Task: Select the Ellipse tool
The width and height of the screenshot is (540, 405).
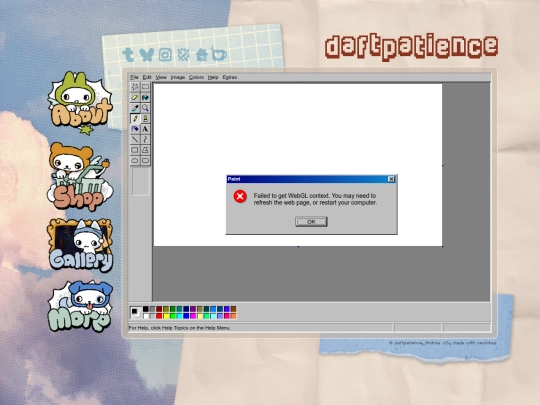Action: click(x=135, y=160)
